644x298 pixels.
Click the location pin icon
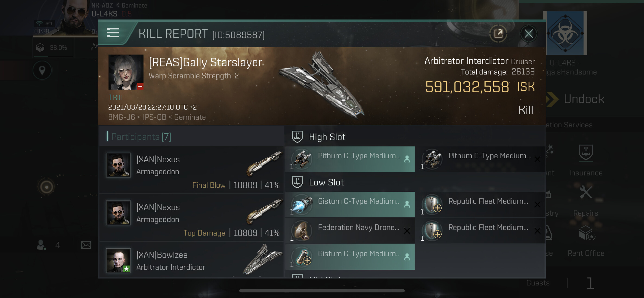point(42,71)
